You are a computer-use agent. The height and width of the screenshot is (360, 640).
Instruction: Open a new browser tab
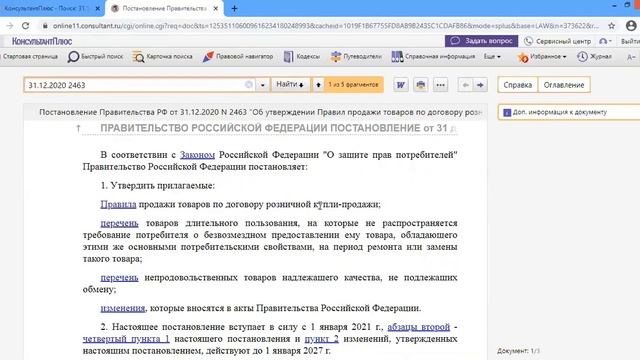click(234, 8)
